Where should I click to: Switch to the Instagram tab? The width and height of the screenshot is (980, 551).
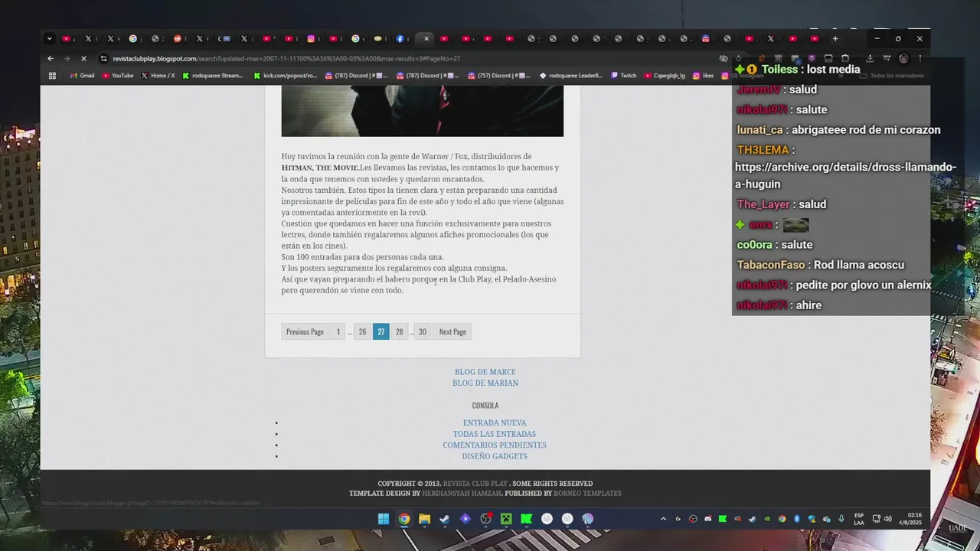[311, 38]
